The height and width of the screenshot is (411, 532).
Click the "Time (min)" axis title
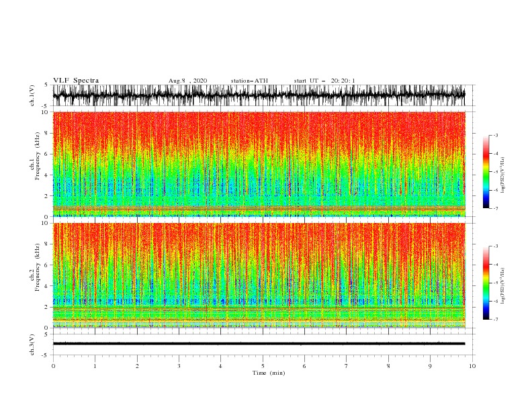pos(269,373)
